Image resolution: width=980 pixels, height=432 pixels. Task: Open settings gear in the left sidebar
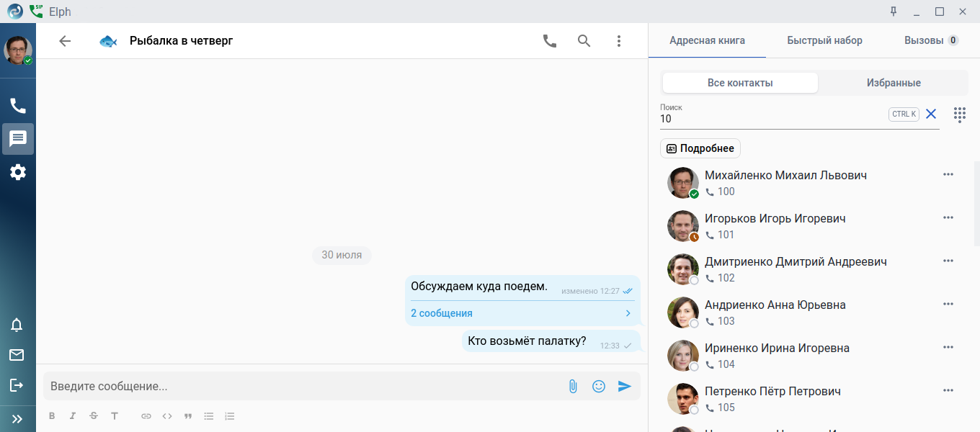click(x=18, y=172)
